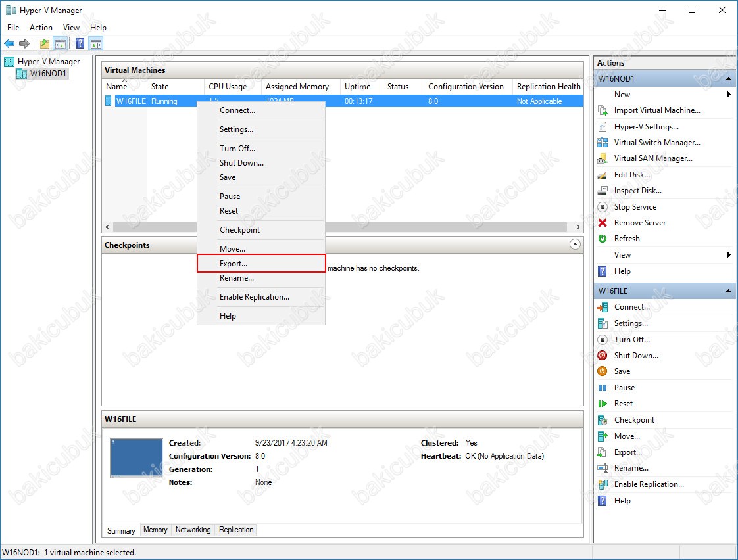Expand the View submenu arrow in Actions
This screenshot has width=738, height=560.
click(729, 255)
